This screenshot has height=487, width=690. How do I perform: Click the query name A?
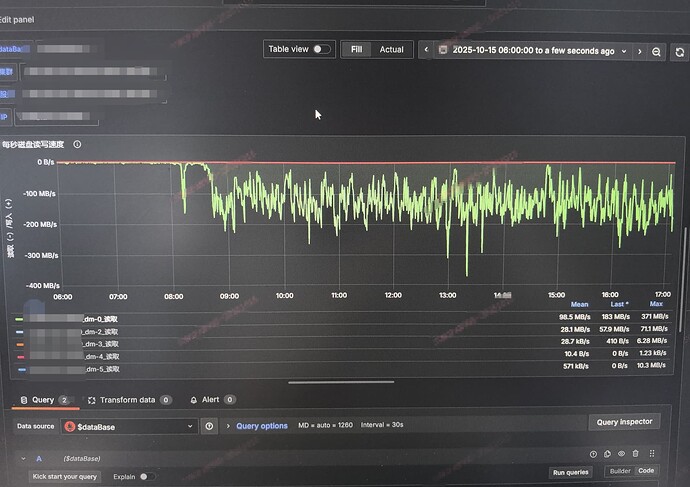pos(39,458)
